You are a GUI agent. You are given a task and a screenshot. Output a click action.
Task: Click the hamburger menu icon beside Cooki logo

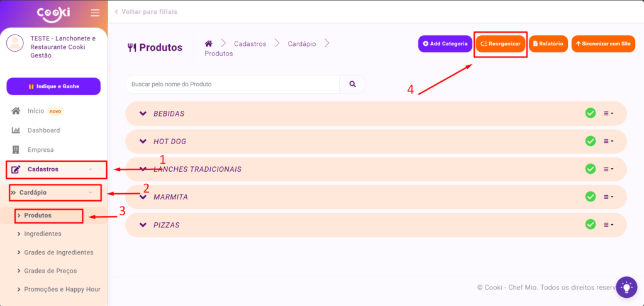(95, 13)
